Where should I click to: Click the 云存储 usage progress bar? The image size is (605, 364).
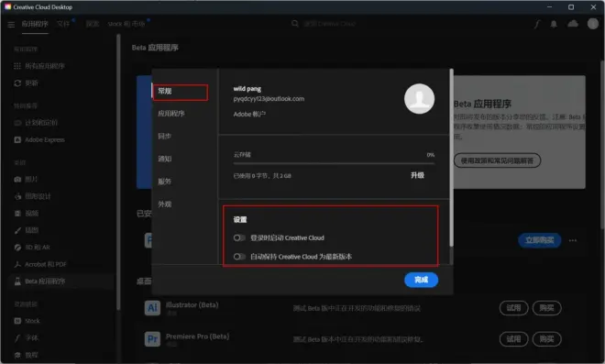tap(334, 164)
